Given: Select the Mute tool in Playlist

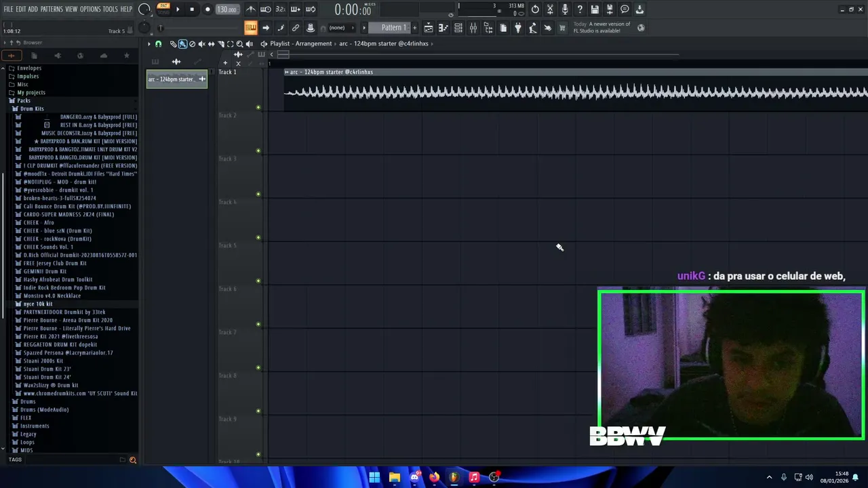Looking at the screenshot, I should click(201, 44).
